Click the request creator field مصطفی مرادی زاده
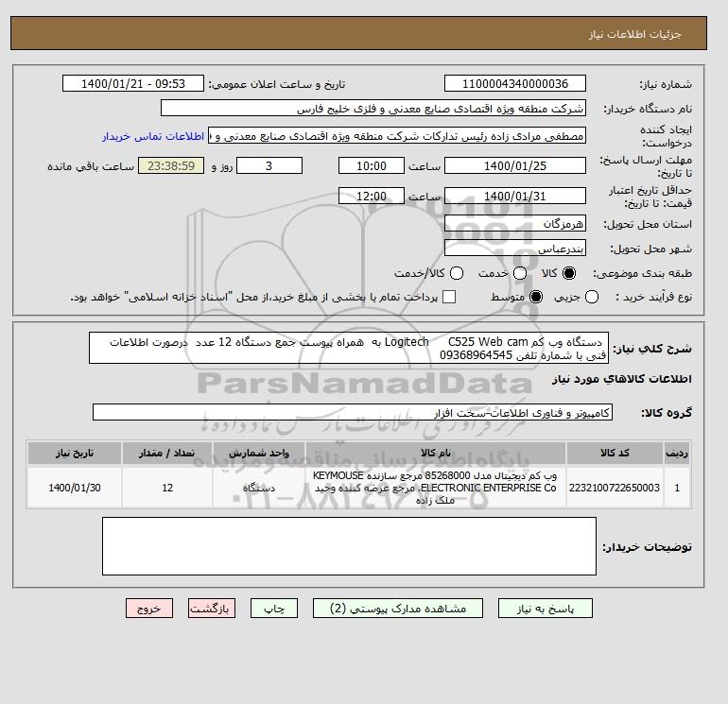The image size is (728, 704). click(x=397, y=136)
